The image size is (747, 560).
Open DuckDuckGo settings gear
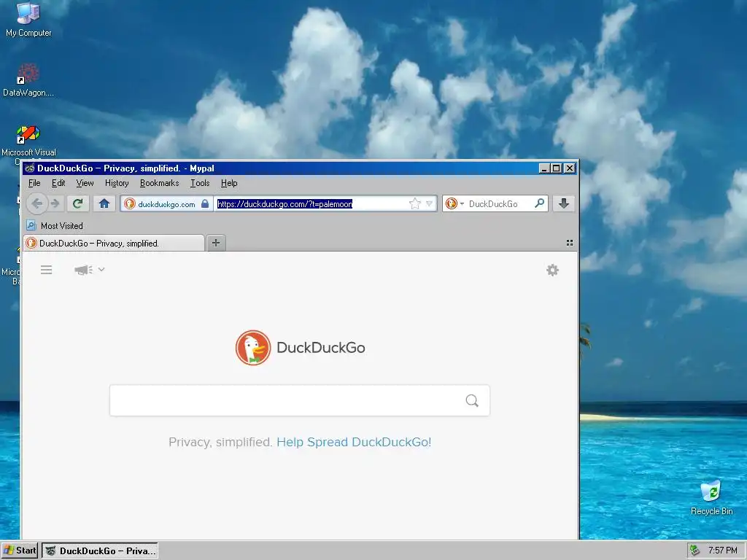click(552, 270)
